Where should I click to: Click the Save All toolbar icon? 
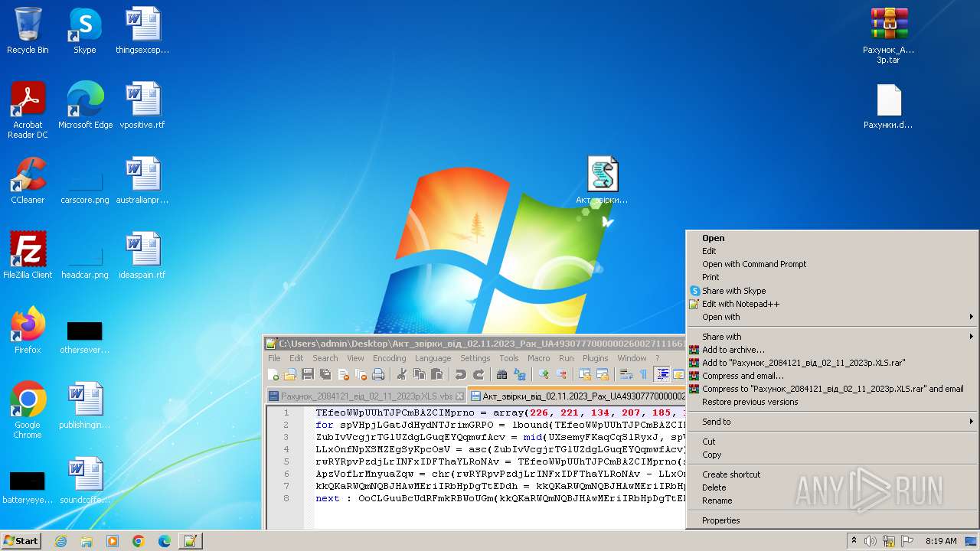[325, 374]
